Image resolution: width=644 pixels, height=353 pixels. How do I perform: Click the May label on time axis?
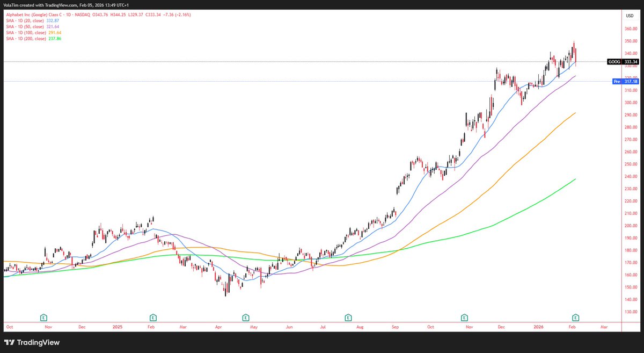click(x=254, y=326)
